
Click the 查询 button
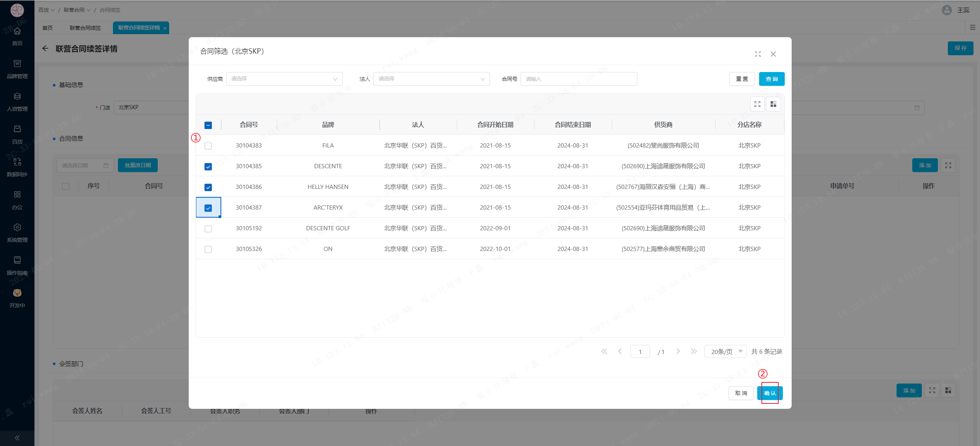[x=771, y=79]
